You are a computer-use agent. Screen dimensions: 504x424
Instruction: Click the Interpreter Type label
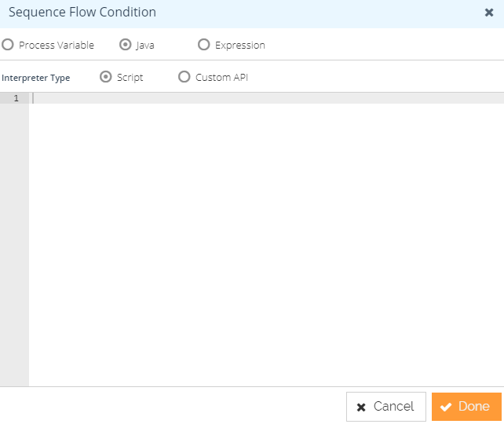point(36,78)
